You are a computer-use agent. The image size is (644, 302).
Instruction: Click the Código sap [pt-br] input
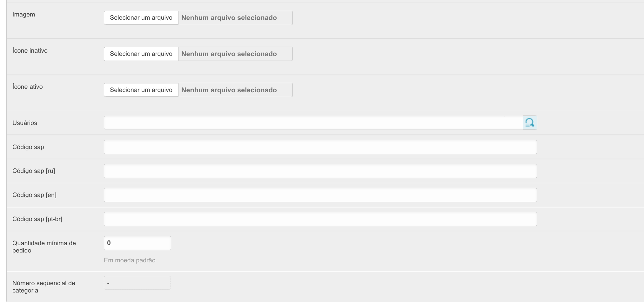[320, 219]
